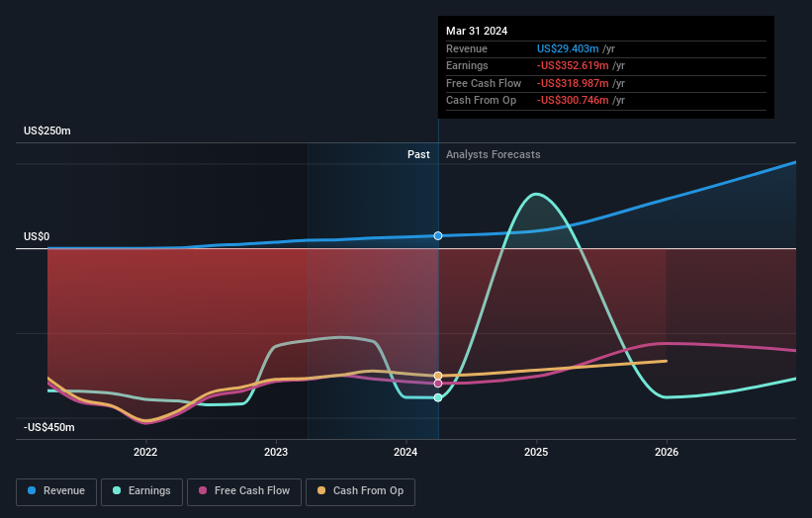812x518 pixels.
Task: Click the 2025 x-axis label
Action: (536, 452)
